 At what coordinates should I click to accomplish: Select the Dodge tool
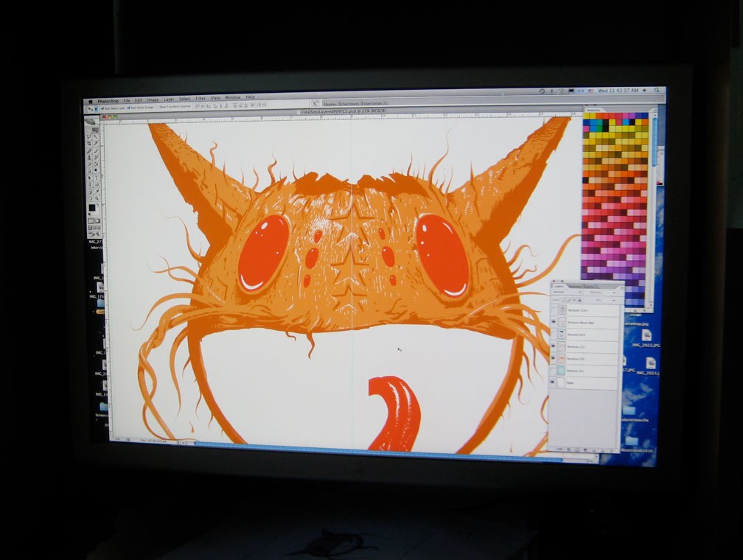(96, 170)
